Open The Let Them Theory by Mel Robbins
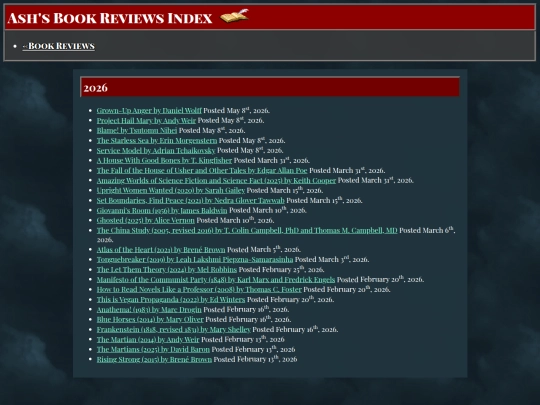540x405 pixels. tap(167, 270)
